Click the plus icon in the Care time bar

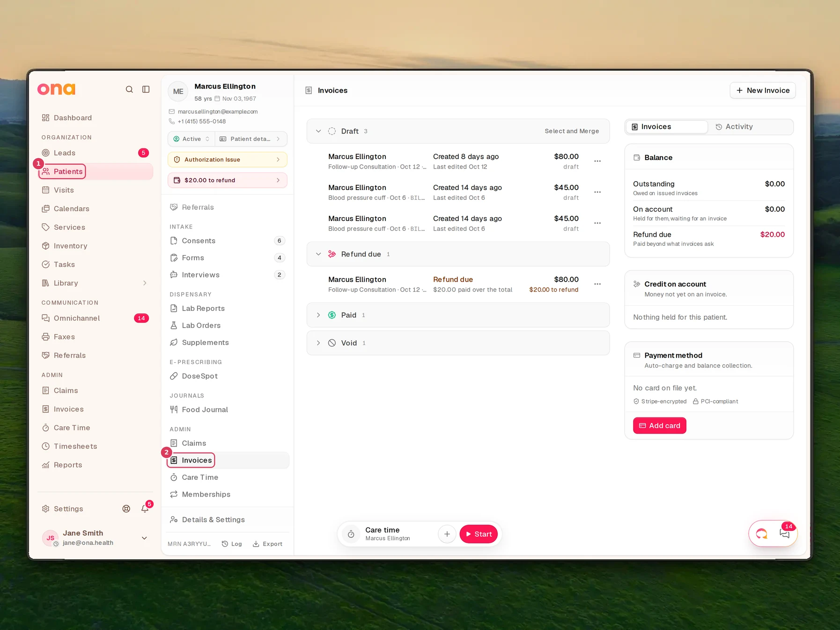click(447, 534)
